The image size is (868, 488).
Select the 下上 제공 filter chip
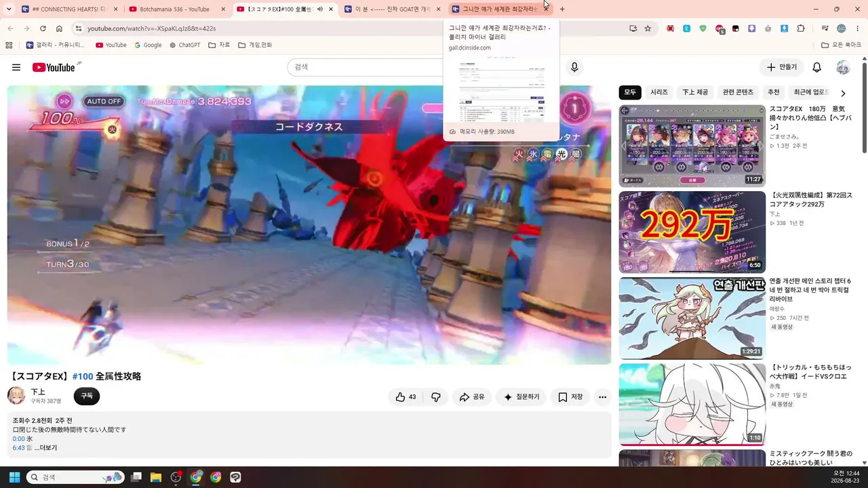[695, 92]
